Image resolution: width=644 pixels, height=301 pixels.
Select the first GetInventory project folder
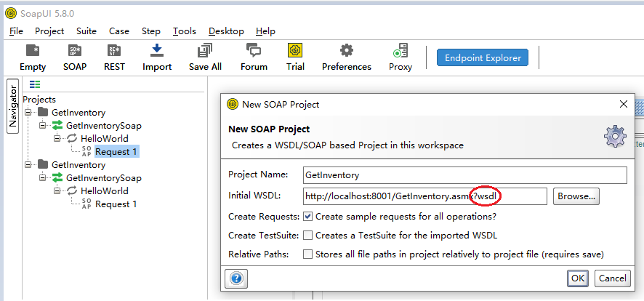71,113
